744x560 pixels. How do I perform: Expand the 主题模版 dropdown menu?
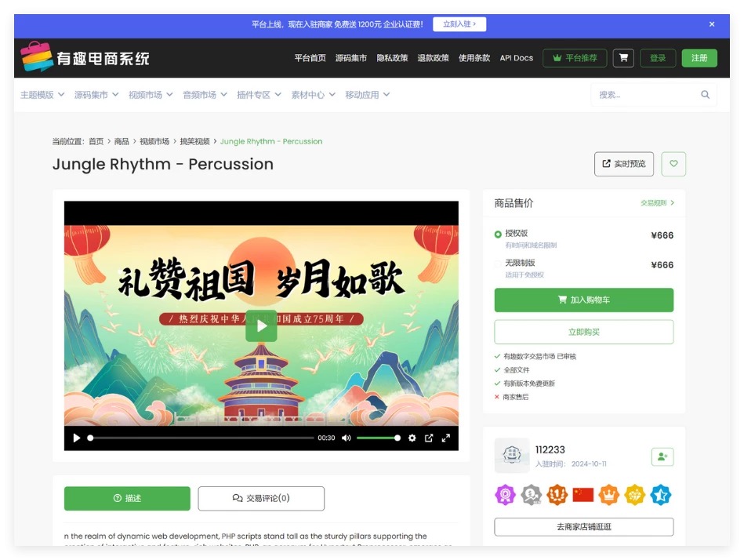pyautogui.click(x=42, y=95)
